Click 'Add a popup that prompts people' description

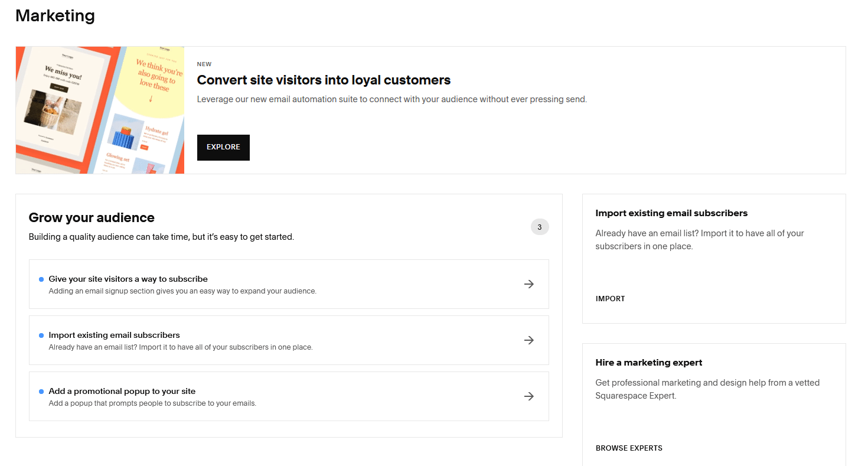152,403
